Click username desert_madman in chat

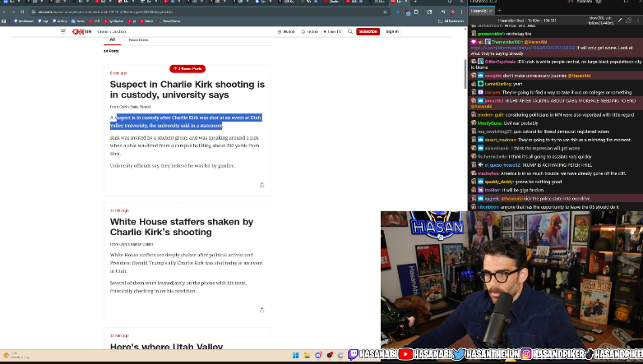501,140
